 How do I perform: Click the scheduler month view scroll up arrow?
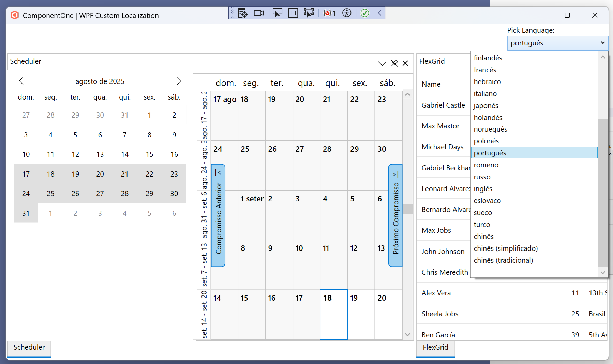408,94
